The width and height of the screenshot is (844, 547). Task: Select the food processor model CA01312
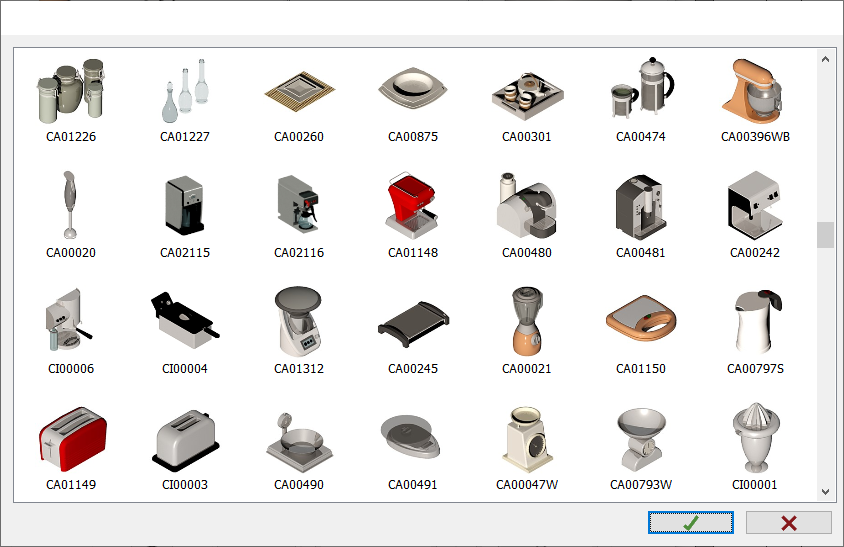click(298, 321)
